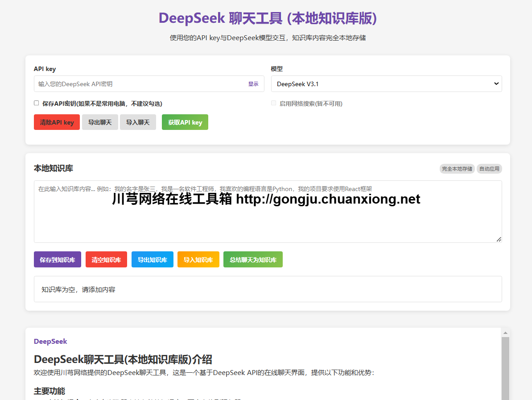Click the 模型 label

click(x=276, y=69)
